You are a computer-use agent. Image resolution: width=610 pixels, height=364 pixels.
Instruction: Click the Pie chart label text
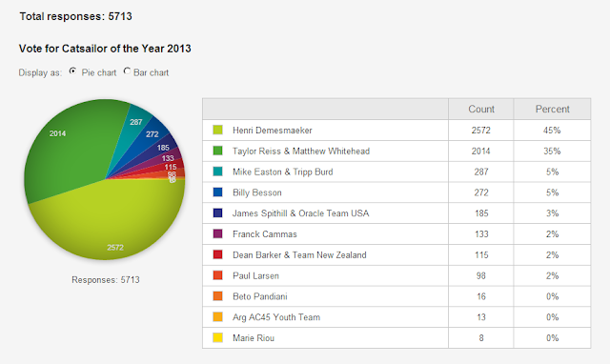pos(99,72)
